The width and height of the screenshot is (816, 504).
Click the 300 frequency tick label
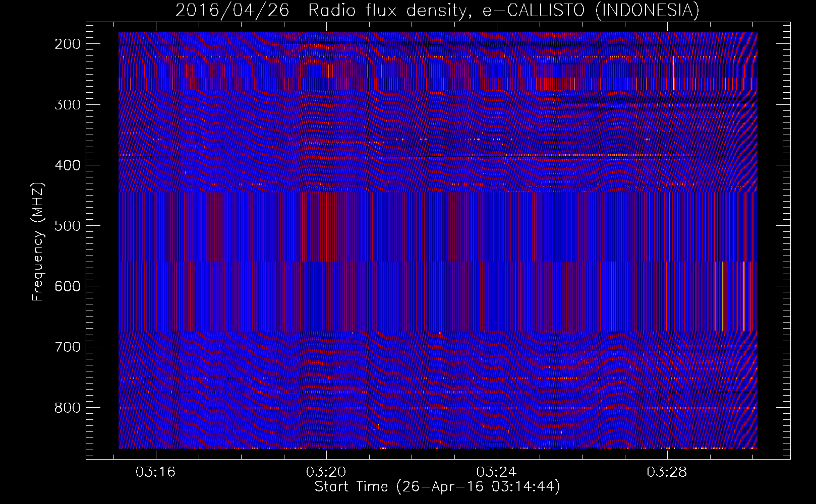[x=68, y=105]
